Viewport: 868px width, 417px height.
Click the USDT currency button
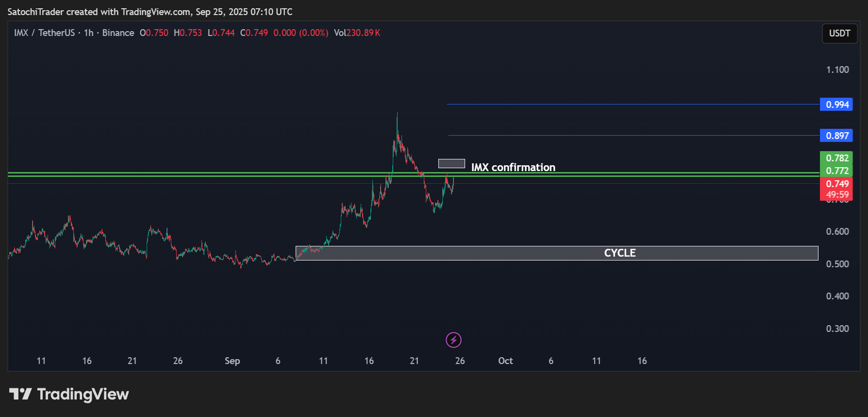(x=839, y=33)
